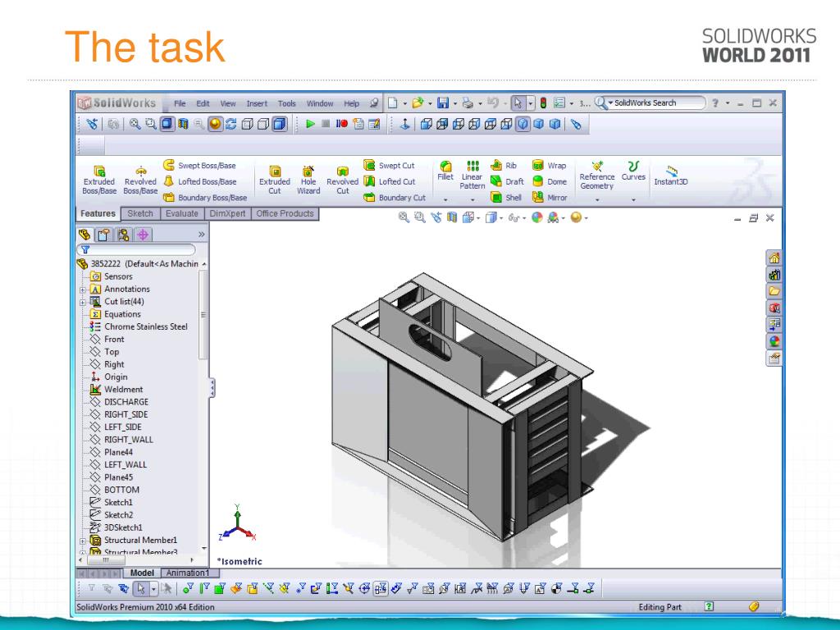Image resolution: width=840 pixels, height=630 pixels.
Task: Open Reference Geometry tool
Action: click(597, 176)
